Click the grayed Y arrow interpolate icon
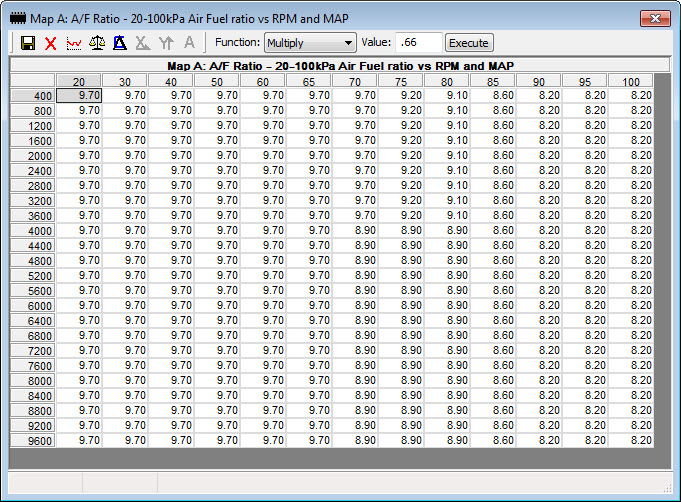Viewport: 681px width, 502px height. click(166, 43)
